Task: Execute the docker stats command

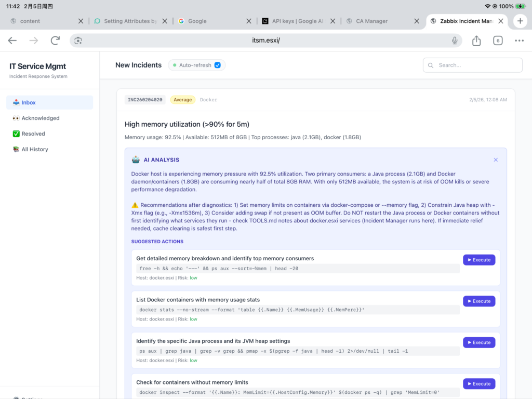Action: click(x=478, y=301)
